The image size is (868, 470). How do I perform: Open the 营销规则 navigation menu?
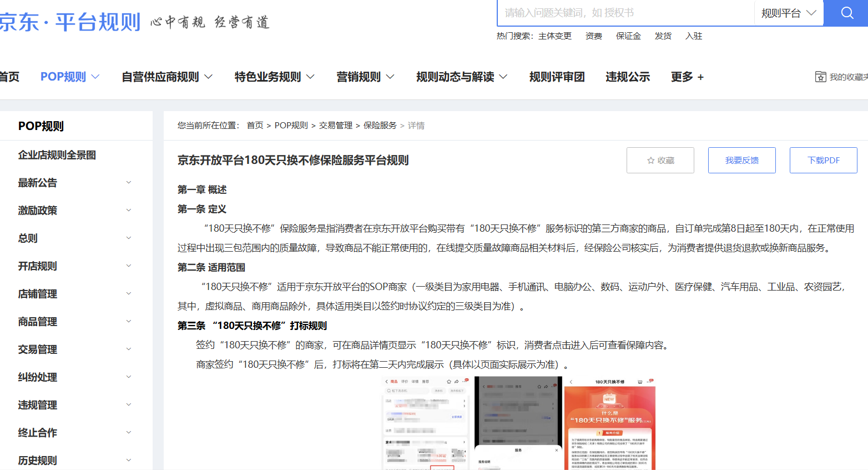point(365,77)
